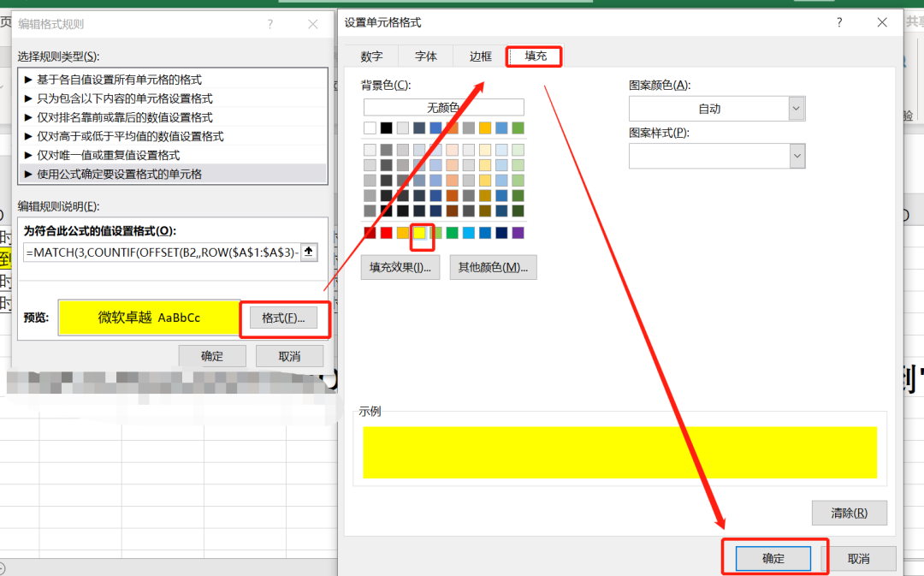
Task: Confirm 确定 in 编辑格式规则 dialog
Action: pyautogui.click(x=212, y=356)
